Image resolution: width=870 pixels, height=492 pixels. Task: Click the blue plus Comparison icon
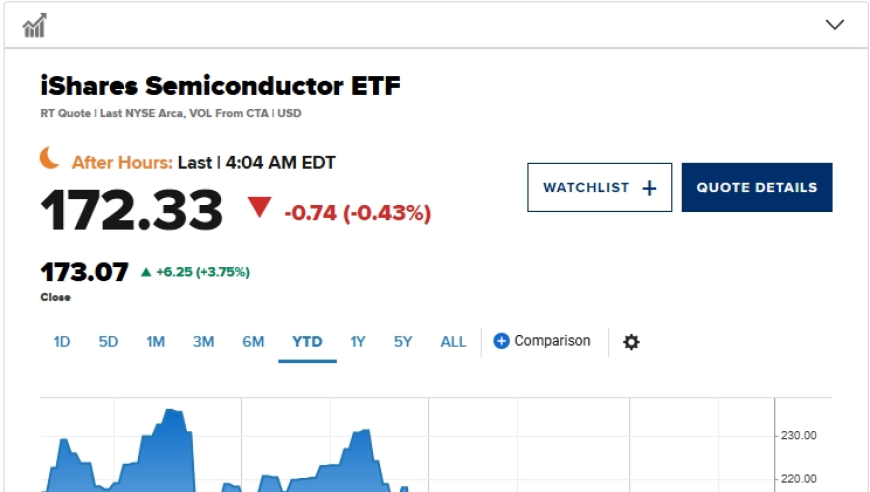501,341
